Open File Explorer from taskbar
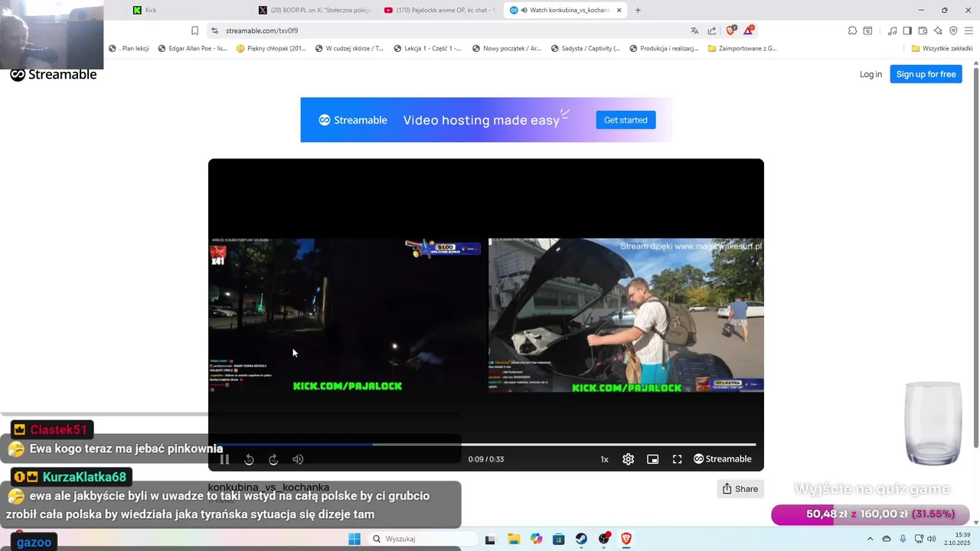Screen dimensions: 980x551 click(x=513, y=539)
